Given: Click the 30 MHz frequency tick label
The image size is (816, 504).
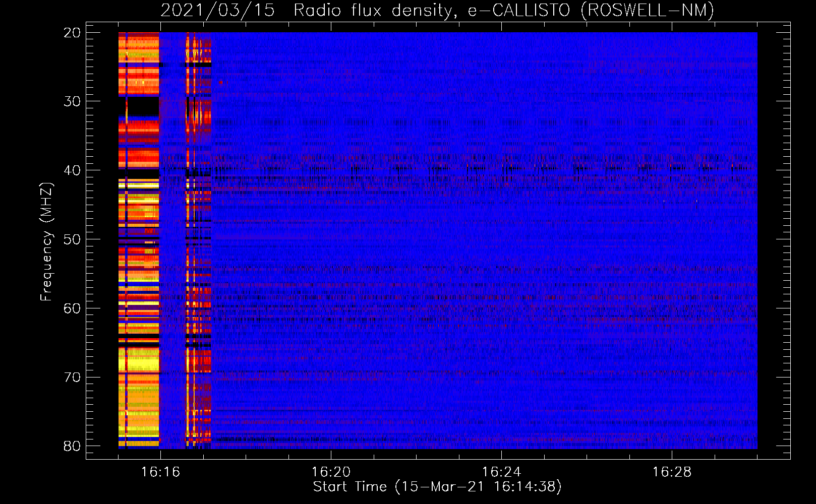Looking at the screenshot, I should 72,101.
